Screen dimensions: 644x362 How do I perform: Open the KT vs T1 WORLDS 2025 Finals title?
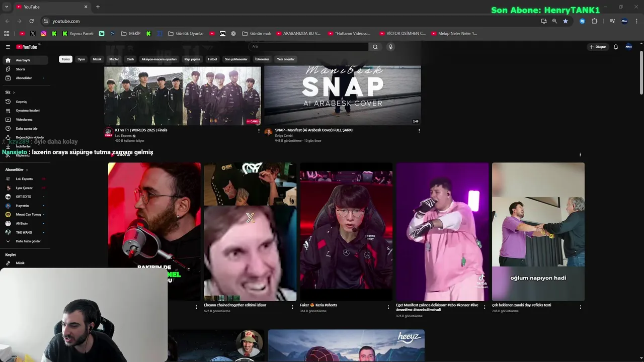(141, 130)
